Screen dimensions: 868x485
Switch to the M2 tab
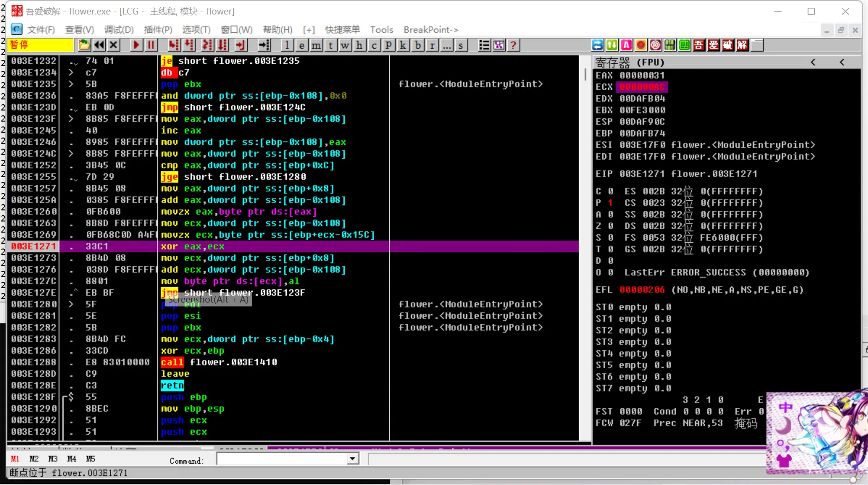click(x=34, y=459)
